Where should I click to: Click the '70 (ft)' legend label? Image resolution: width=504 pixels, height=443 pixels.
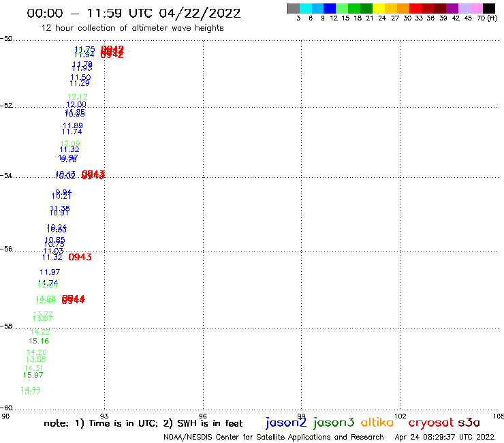[487, 18]
